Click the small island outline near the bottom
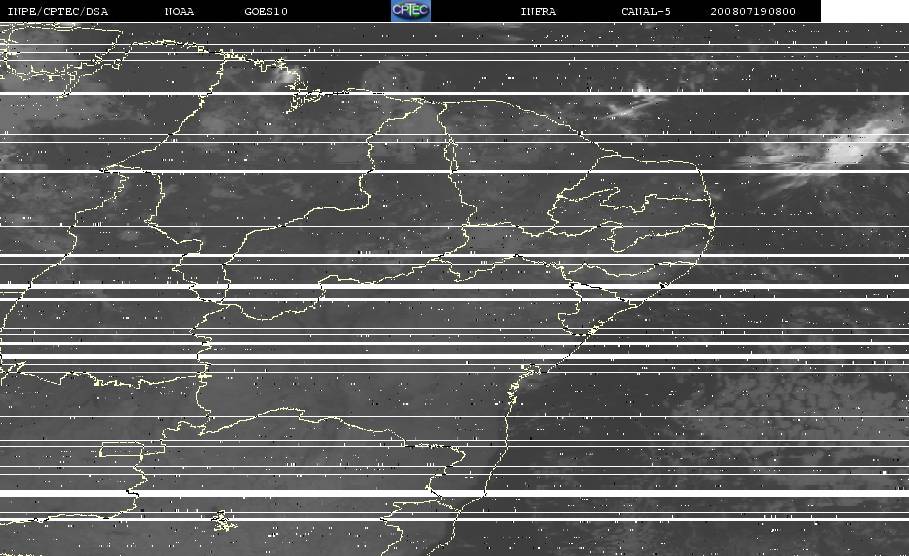 click(223, 521)
